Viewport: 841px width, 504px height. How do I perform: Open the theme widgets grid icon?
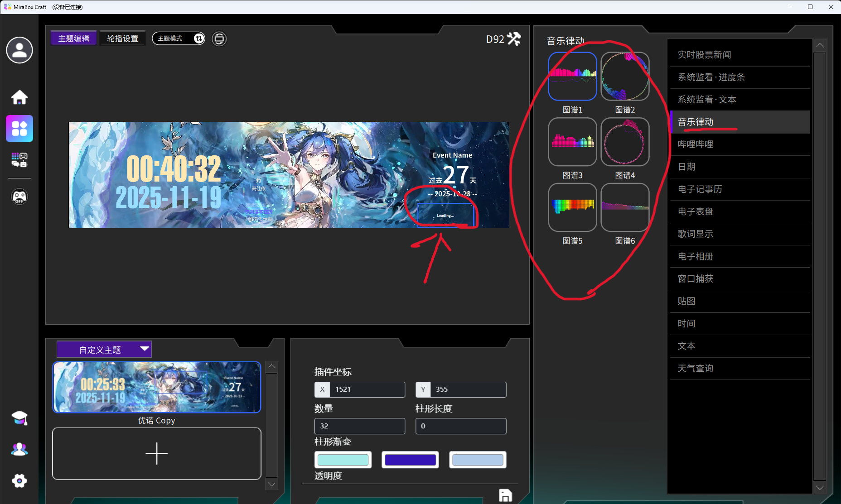pyautogui.click(x=19, y=128)
